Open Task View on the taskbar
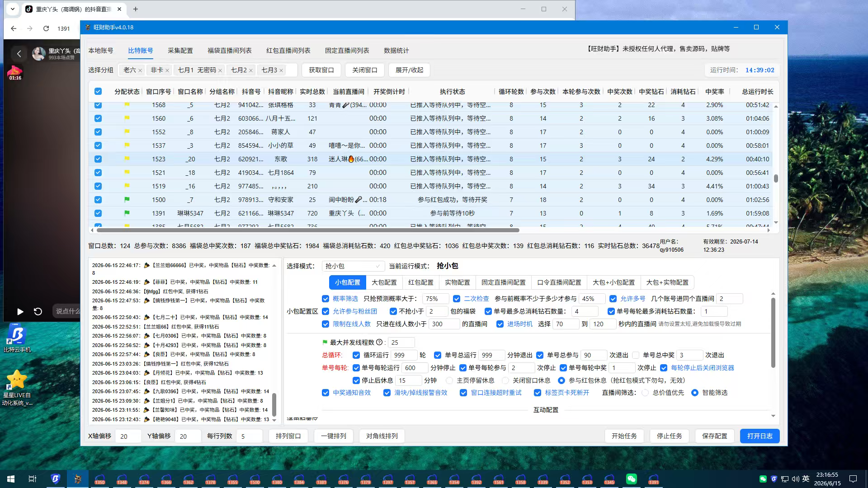Viewport: 868px width, 488px height. [33, 479]
